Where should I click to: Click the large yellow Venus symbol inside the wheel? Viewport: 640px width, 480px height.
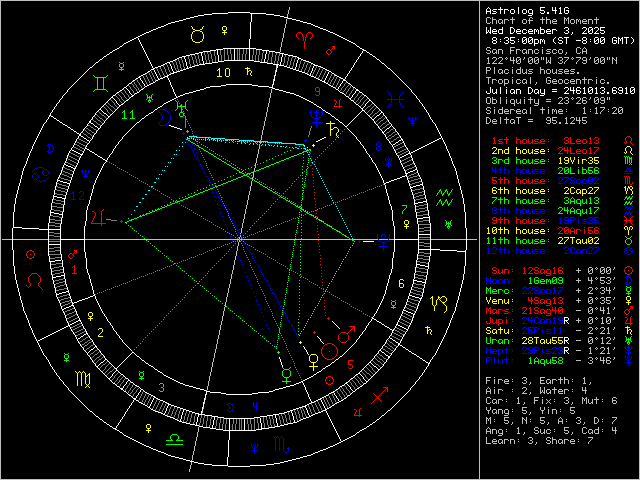click(313, 362)
